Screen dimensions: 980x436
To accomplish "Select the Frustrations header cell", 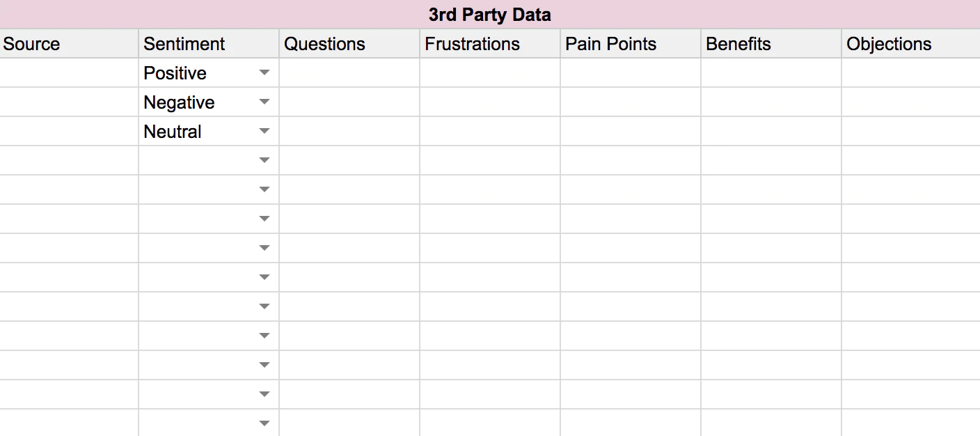I will click(x=489, y=44).
